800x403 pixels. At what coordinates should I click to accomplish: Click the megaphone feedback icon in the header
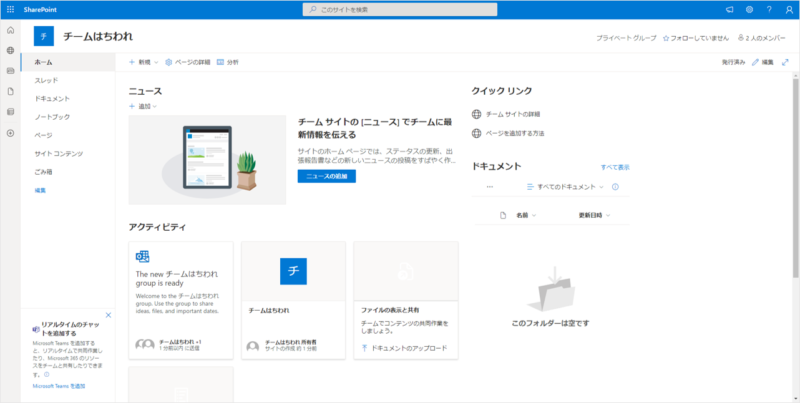pos(729,9)
